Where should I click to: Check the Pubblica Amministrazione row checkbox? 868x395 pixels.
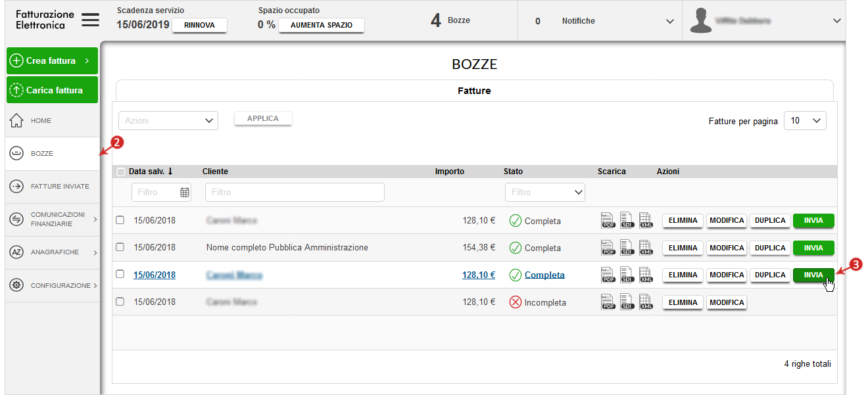(120, 247)
